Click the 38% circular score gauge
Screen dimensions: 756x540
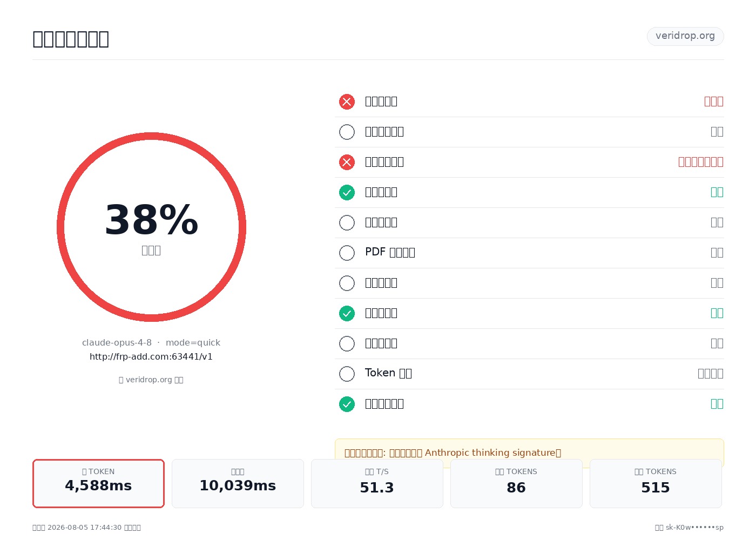tap(151, 227)
